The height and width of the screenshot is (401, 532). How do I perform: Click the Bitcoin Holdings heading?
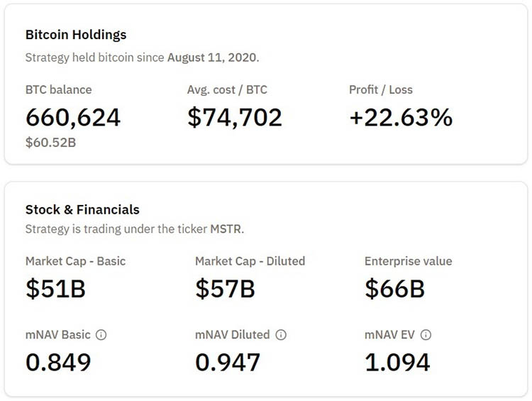click(76, 35)
